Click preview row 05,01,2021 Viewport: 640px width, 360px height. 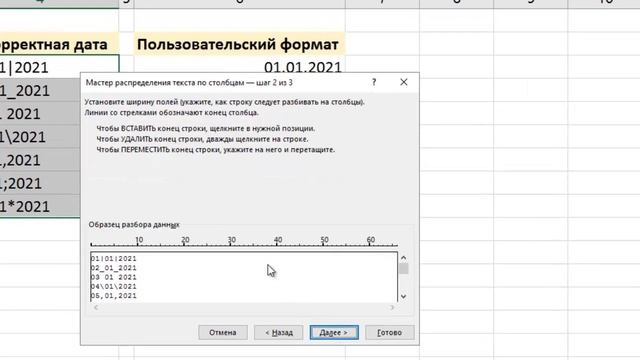coord(114,296)
